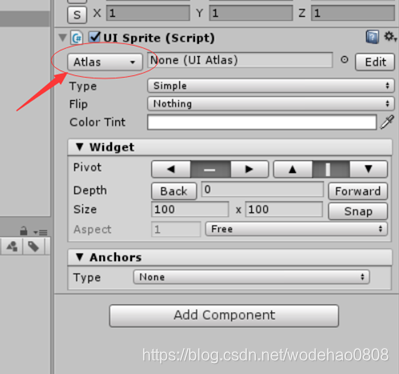Select the Color Tint eyedropper tool

(x=387, y=122)
